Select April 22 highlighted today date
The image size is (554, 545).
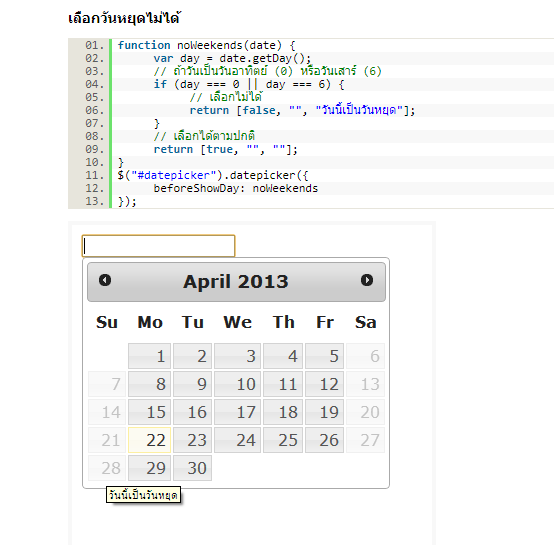coord(149,440)
